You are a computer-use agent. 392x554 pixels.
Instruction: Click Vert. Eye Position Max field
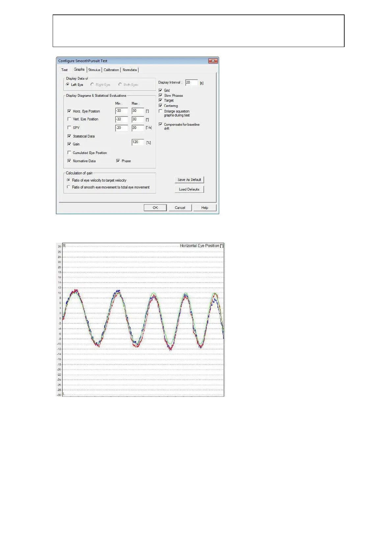click(x=138, y=119)
